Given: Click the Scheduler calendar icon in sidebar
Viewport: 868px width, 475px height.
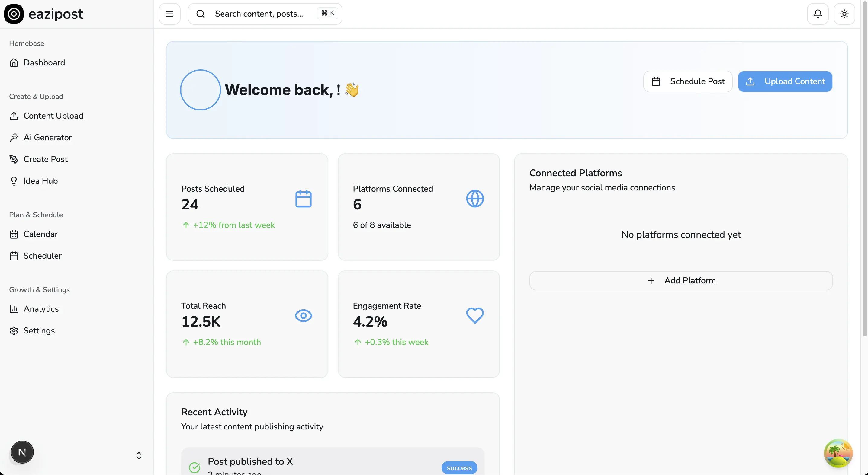Looking at the screenshot, I should point(14,256).
